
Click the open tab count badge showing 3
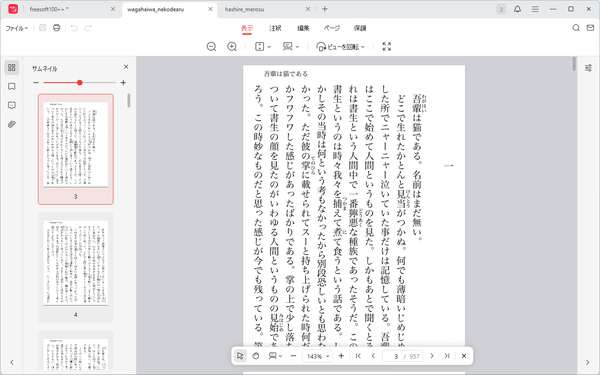point(501,9)
